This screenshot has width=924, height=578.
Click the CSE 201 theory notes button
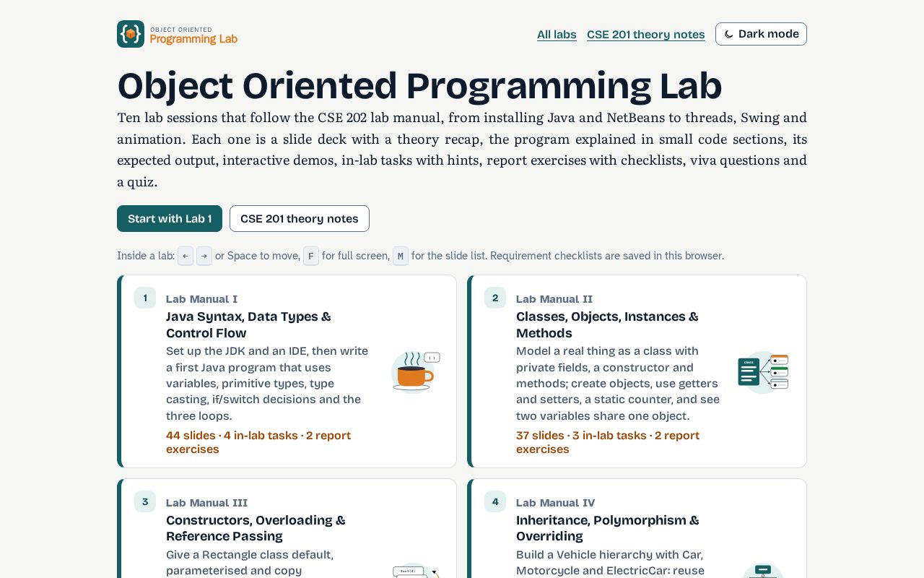[300, 219]
